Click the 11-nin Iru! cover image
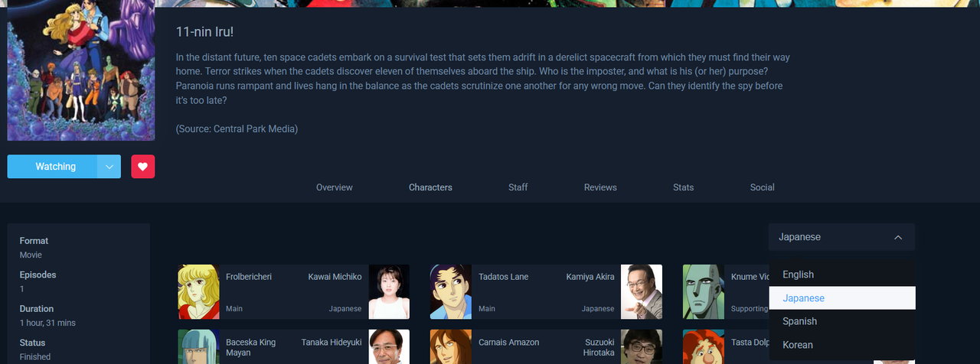This screenshot has height=364, width=980. [81, 70]
